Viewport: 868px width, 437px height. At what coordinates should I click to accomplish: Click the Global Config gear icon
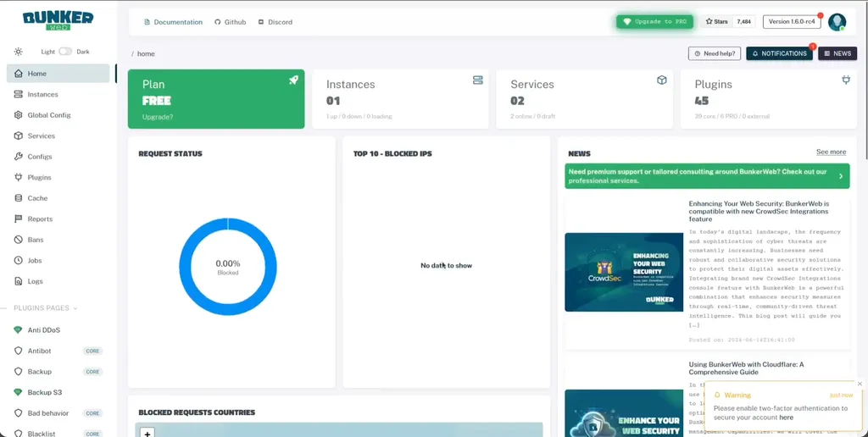pyautogui.click(x=19, y=115)
